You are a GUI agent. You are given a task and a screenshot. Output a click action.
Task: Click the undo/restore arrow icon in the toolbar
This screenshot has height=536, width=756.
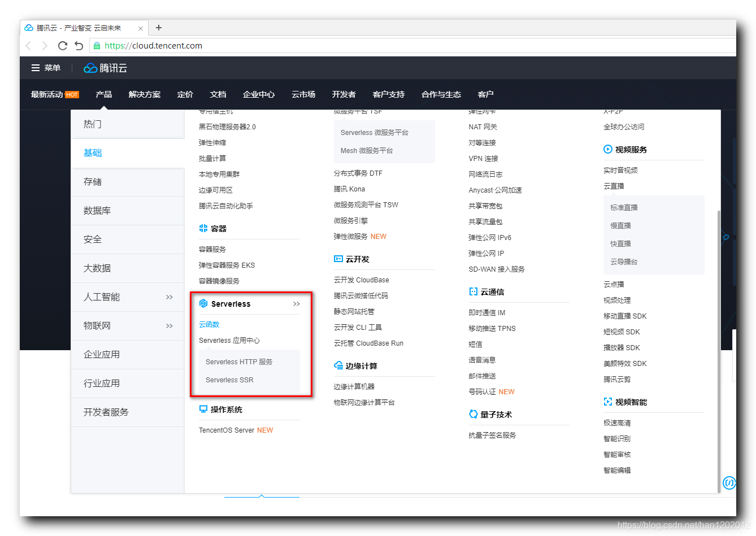[79, 46]
